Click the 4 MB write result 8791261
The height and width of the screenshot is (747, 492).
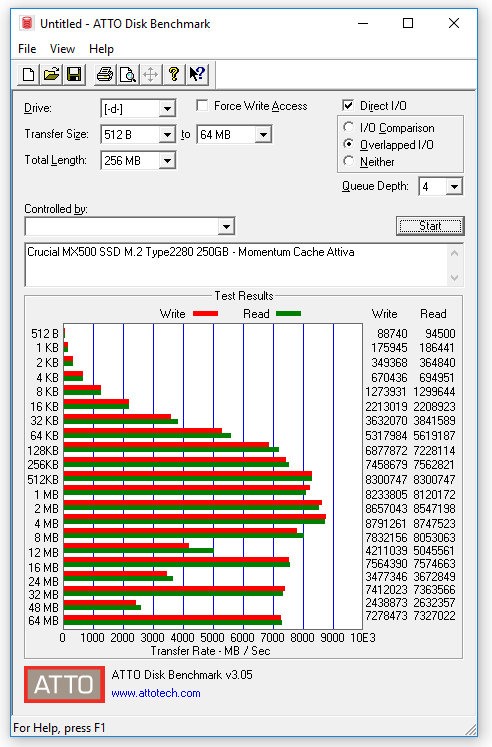click(386, 524)
